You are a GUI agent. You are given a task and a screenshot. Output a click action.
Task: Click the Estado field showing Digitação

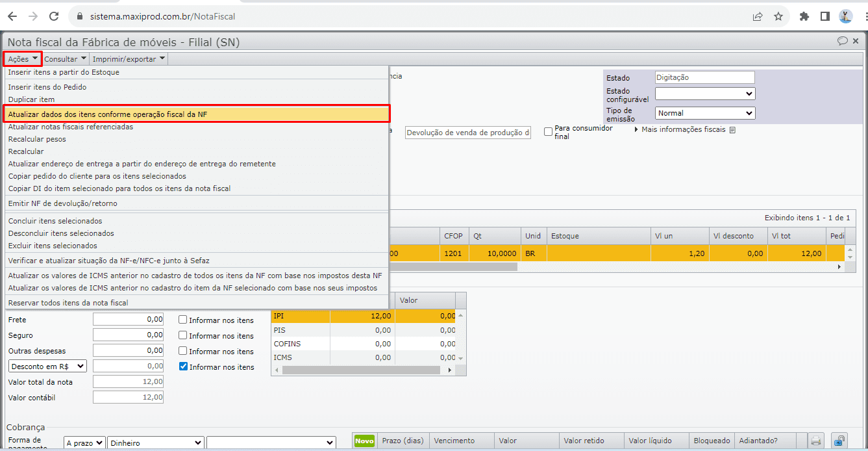(705, 77)
